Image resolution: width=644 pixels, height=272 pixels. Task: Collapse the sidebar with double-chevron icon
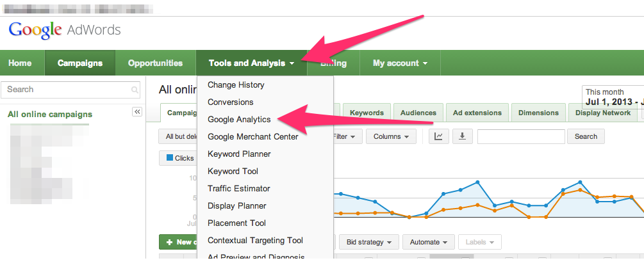point(137,111)
